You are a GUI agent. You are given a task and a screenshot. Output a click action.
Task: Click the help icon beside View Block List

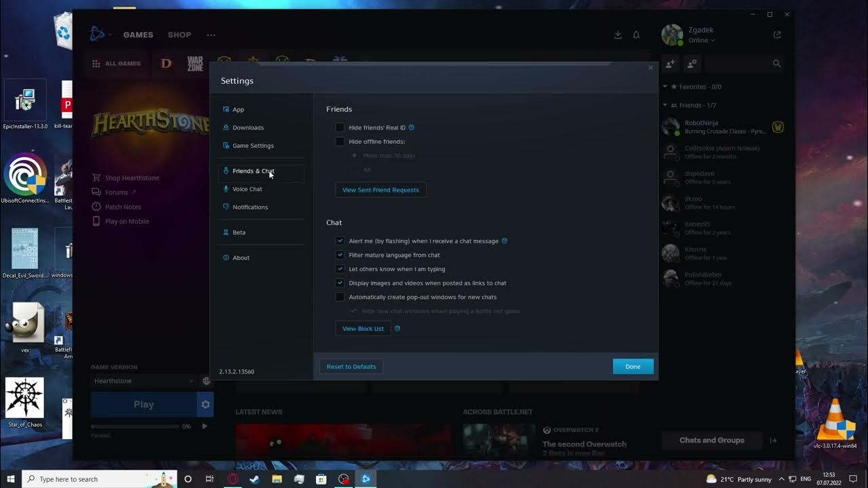[x=397, y=329]
